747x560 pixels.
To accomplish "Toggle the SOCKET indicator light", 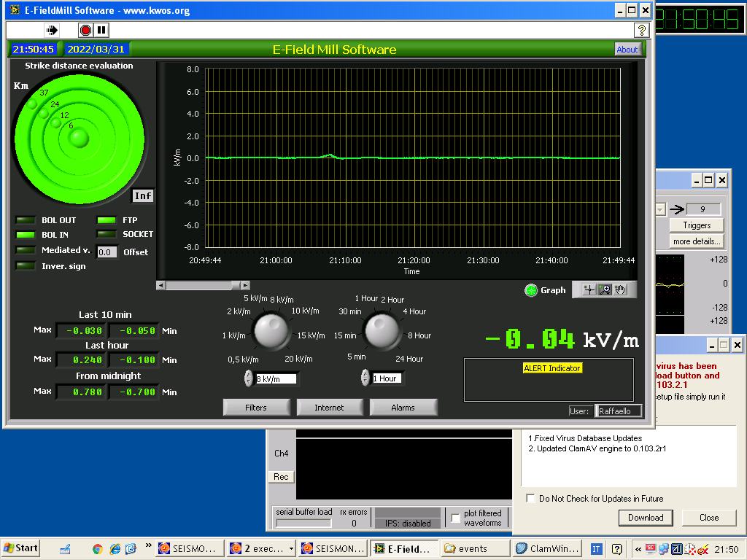I will point(107,234).
